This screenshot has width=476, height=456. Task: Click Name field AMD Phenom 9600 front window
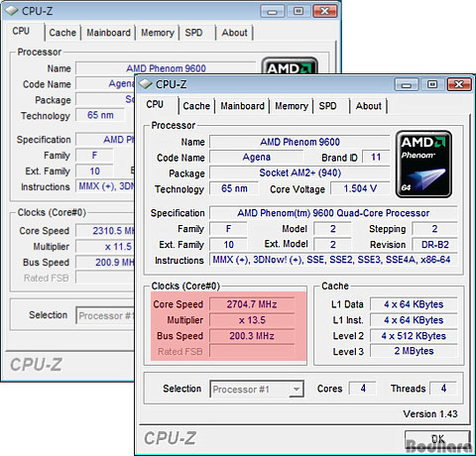299,142
